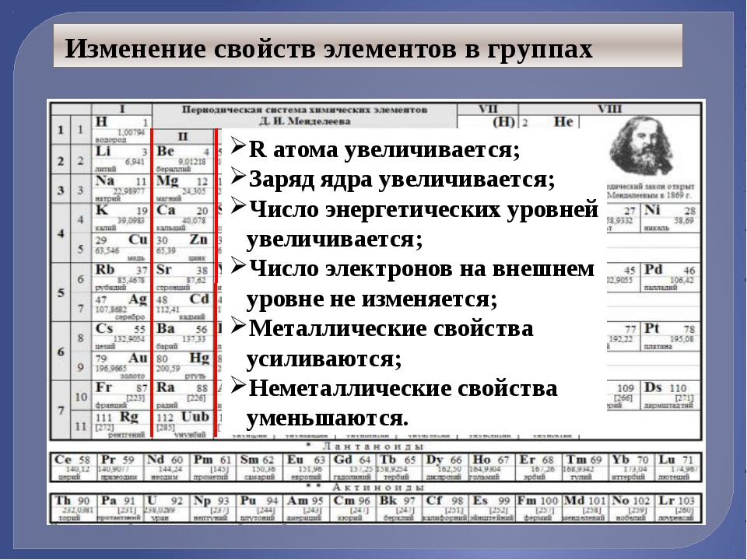This screenshot has width=747, height=560.
Task: Select the cesium cell 'Cs 55'
Action: [122, 336]
